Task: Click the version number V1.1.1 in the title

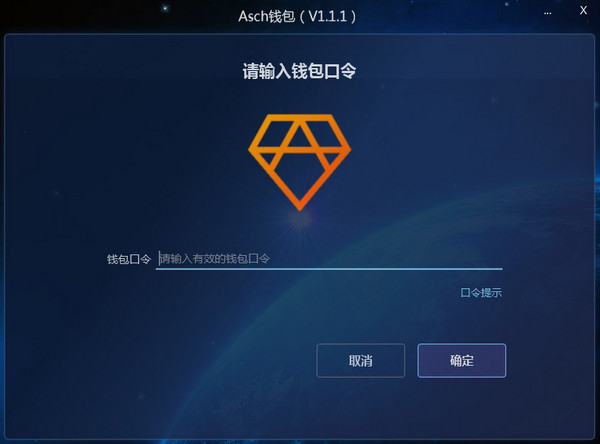Action: [x=328, y=16]
